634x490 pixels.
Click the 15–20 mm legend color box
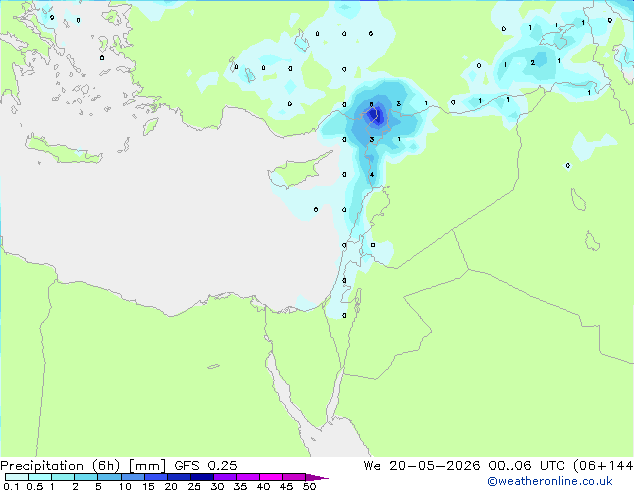point(156,477)
